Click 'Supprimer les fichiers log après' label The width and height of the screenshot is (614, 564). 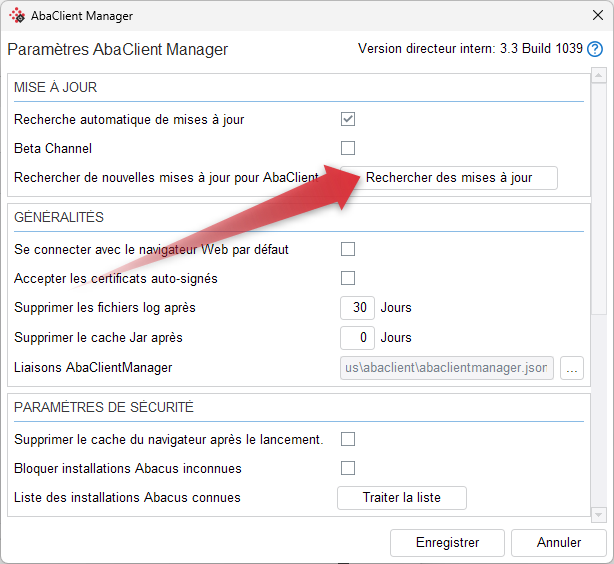coord(105,308)
